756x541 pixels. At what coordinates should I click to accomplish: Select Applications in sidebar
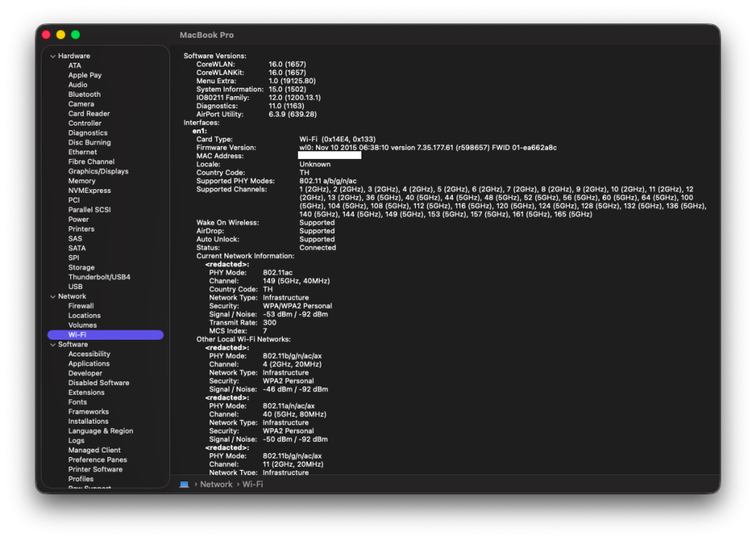click(x=88, y=364)
